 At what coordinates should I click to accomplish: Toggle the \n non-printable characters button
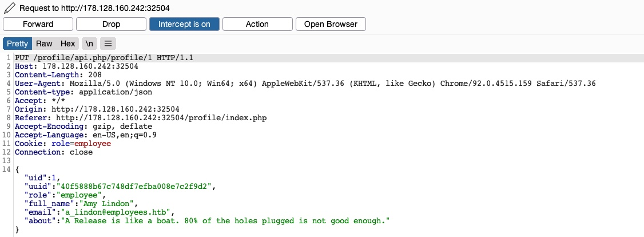[89, 44]
